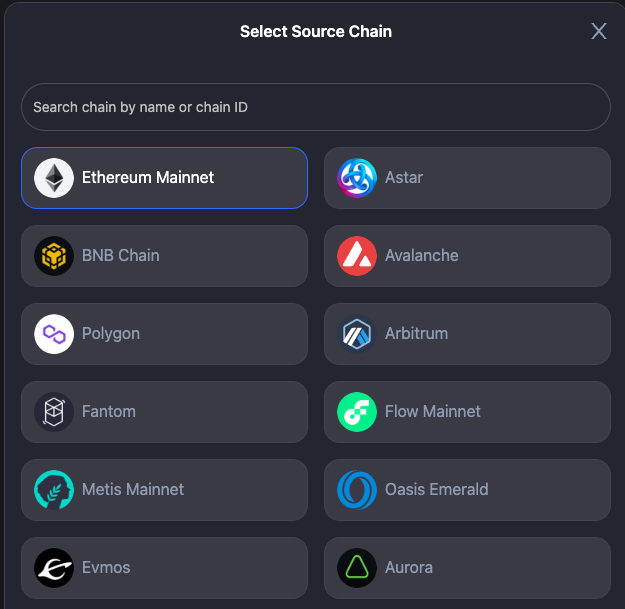Screen dimensions: 625x609
Task: Select Ethereum Mainnet as source chain
Action: tap(148, 178)
